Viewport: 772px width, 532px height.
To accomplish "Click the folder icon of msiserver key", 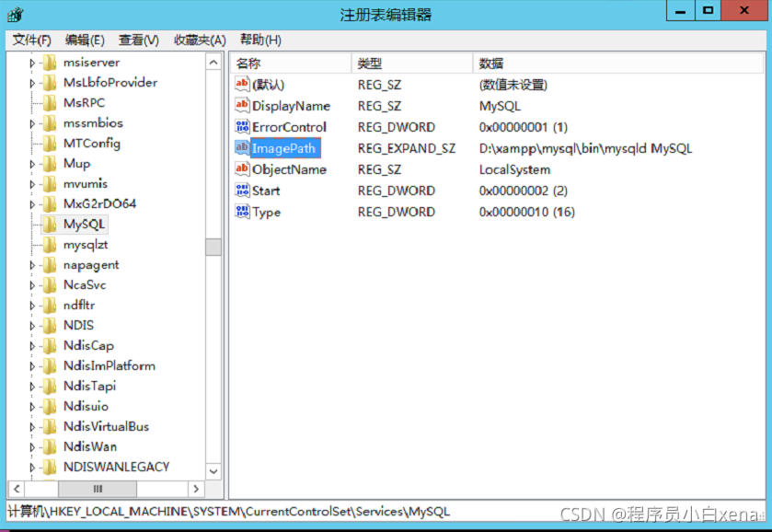I will (x=50, y=63).
